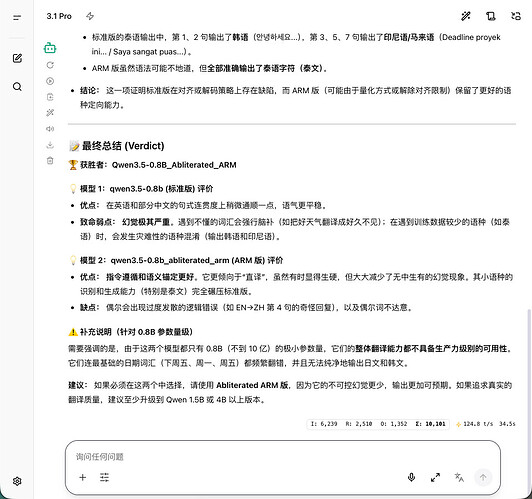Click the 124.8 t/s speed indicator

coord(474,424)
